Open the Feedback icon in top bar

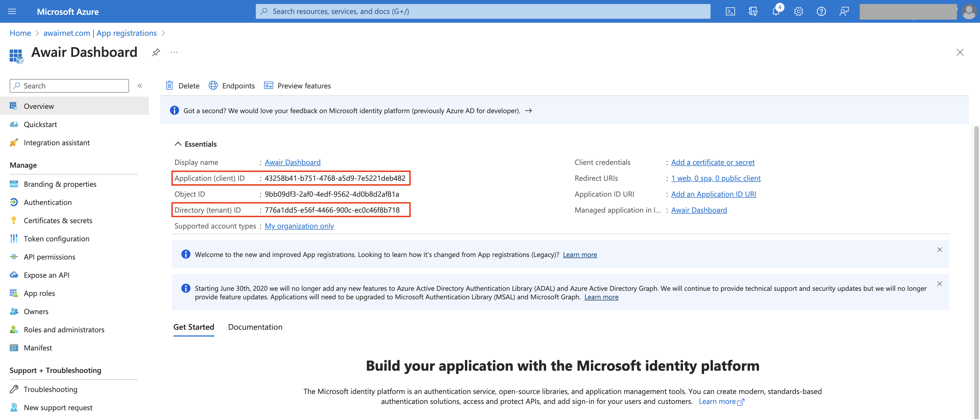(x=844, y=11)
